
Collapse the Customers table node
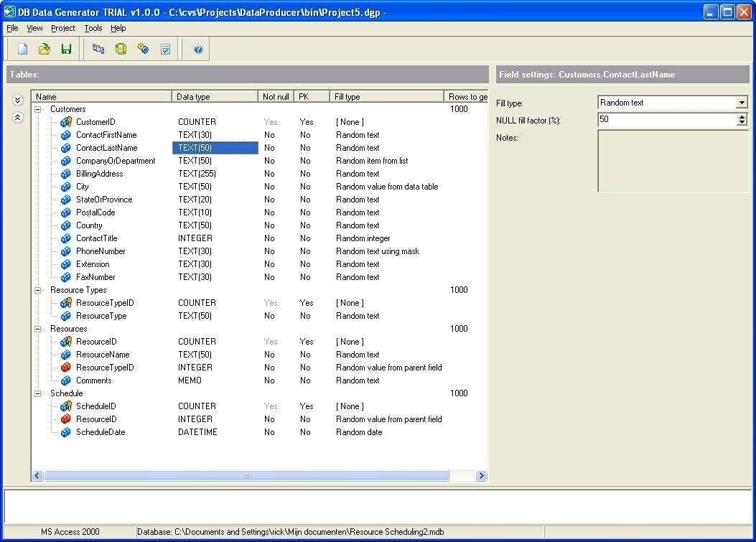(x=38, y=109)
